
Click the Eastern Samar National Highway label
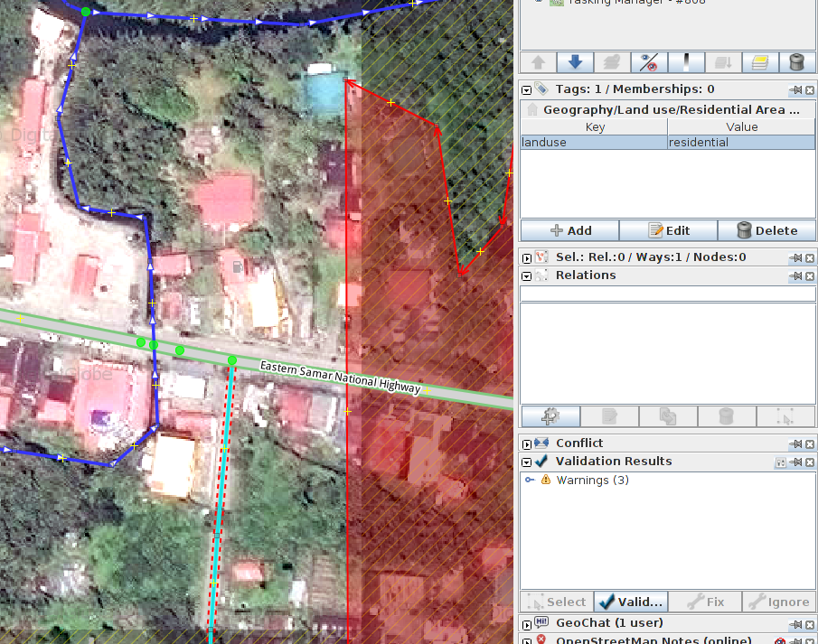point(340,377)
